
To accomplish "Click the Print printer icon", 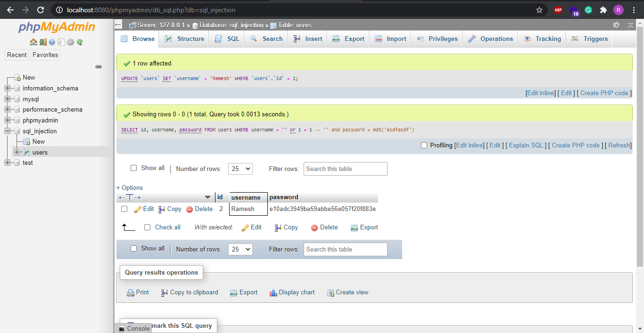I will tap(131, 292).
